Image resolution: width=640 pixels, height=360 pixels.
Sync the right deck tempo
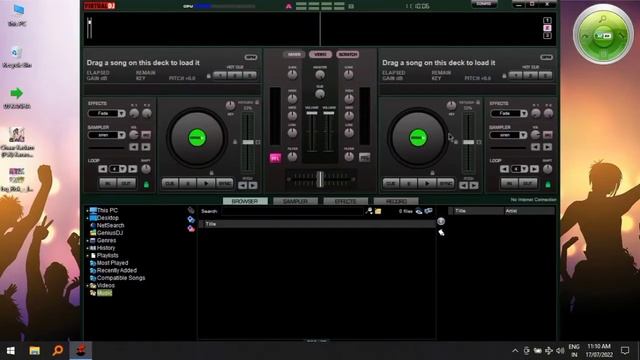(x=445, y=184)
